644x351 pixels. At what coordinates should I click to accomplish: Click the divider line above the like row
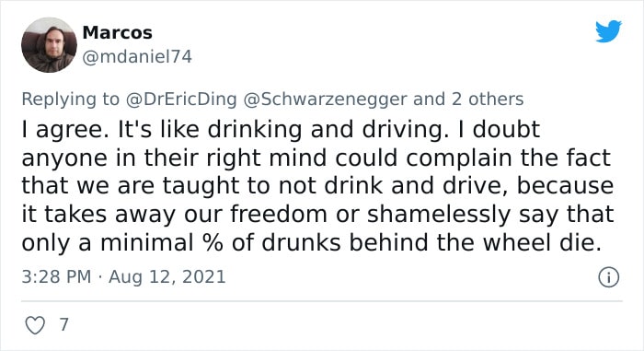tap(322, 301)
